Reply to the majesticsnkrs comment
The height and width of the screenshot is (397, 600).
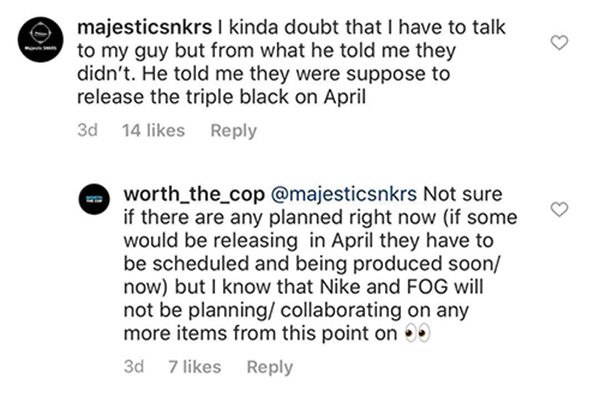(233, 131)
